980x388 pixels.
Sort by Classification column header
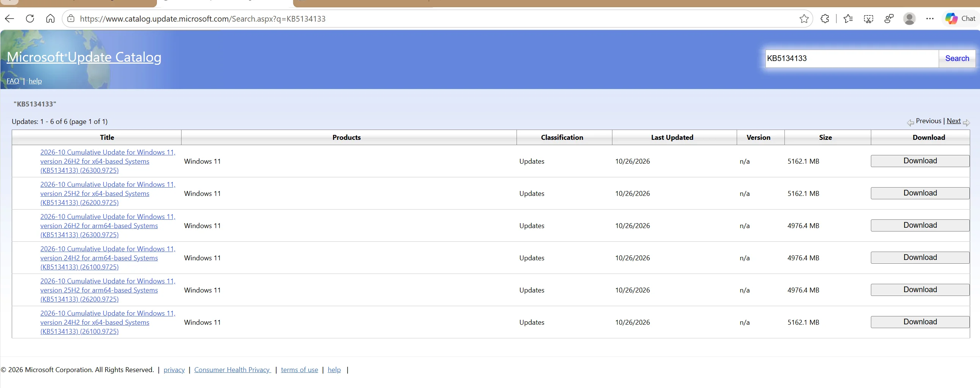pos(562,137)
